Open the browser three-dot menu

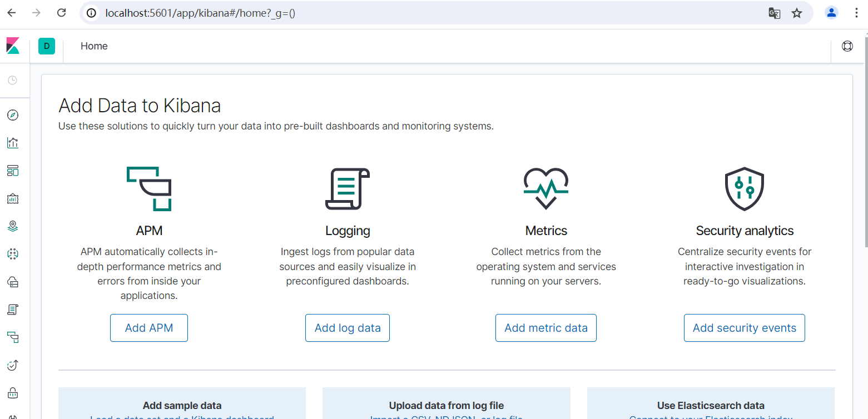point(856,13)
